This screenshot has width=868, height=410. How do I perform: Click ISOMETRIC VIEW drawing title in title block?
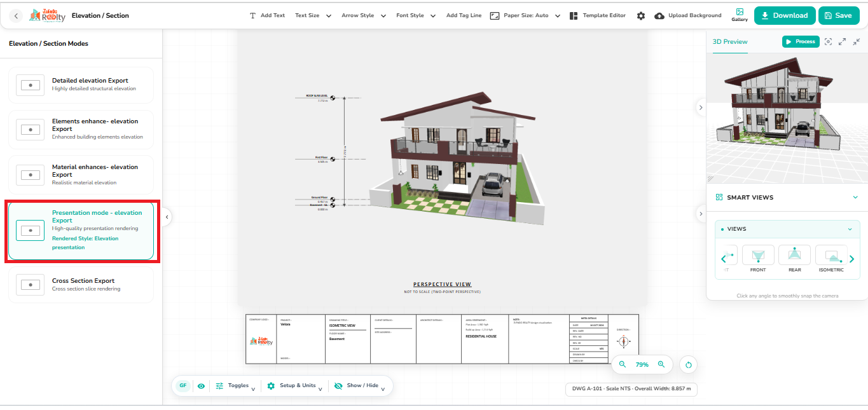pyautogui.click(x=342, y=325)
